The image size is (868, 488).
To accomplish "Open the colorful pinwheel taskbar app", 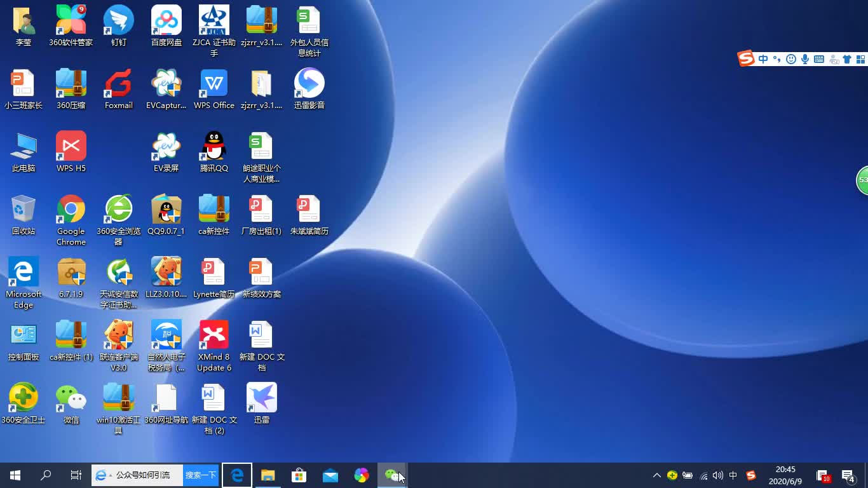I will tap(362, 475).
